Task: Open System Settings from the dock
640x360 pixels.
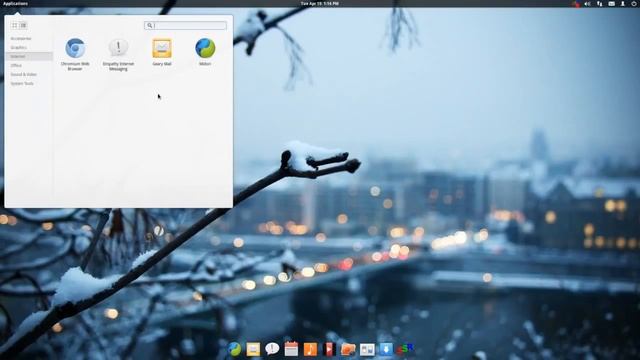Action: [367, 349]
